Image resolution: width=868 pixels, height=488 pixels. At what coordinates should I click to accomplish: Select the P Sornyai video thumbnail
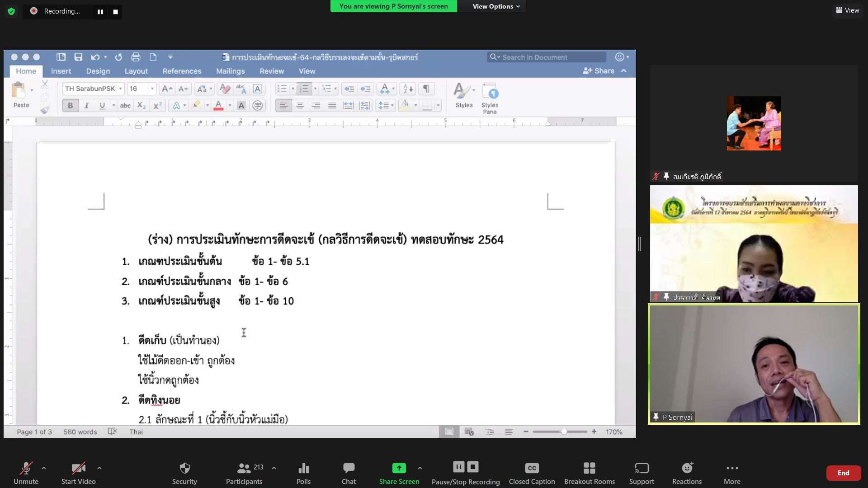(x=754, y=364)
